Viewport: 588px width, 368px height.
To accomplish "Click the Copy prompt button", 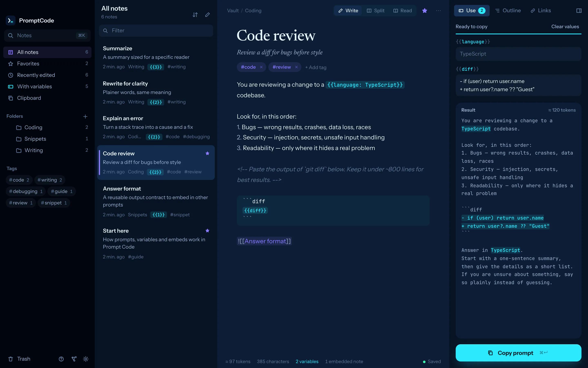I will click(518, 353).
